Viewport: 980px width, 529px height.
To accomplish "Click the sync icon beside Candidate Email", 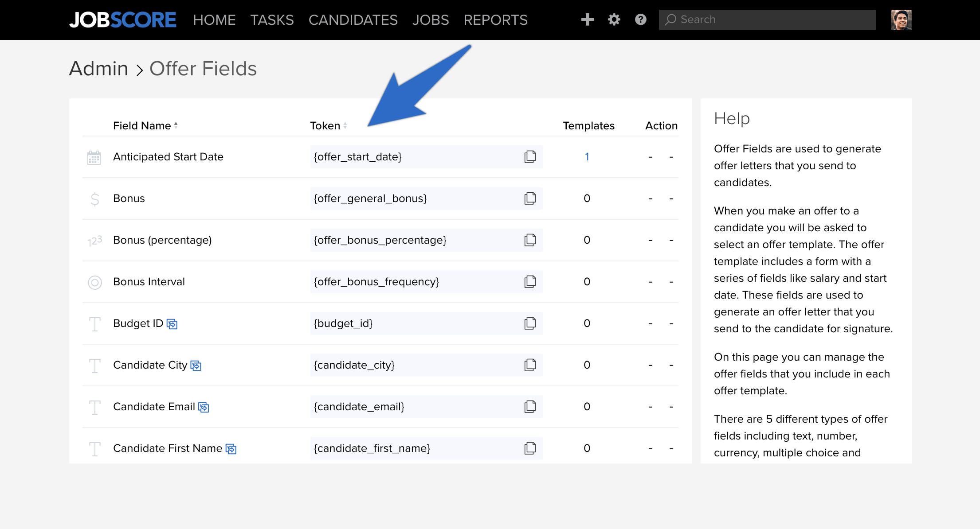I will coord(204,408).
